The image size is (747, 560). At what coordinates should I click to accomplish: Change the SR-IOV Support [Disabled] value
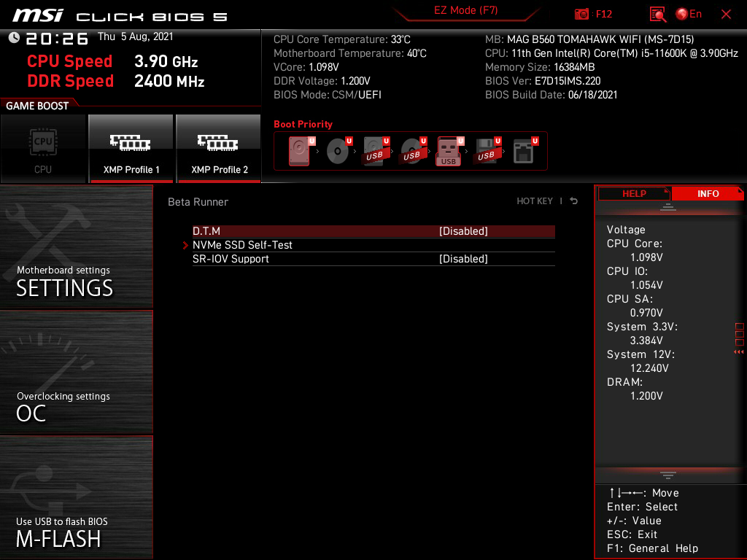pos(463,259)
